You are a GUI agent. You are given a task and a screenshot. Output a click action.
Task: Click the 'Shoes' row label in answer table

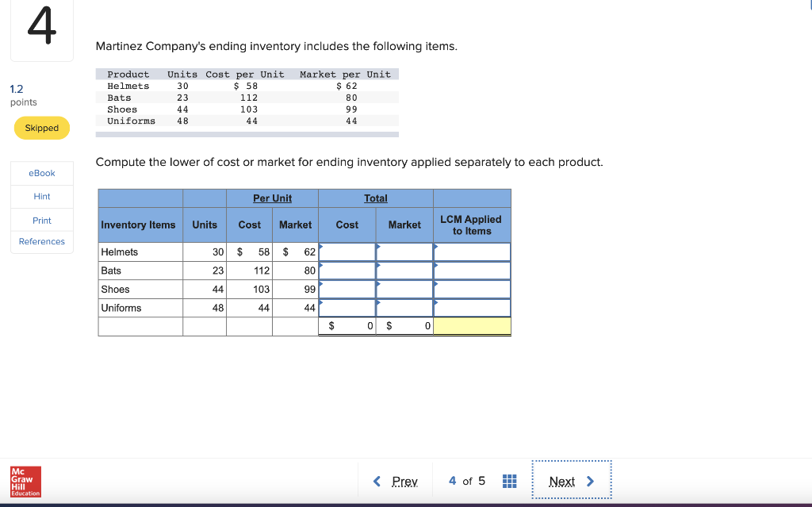115,290
